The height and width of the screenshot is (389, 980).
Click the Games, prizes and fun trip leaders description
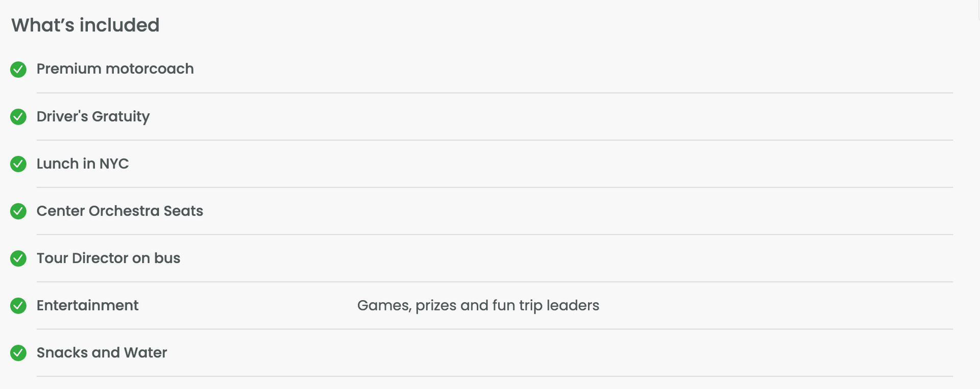[x=478, y=306]
